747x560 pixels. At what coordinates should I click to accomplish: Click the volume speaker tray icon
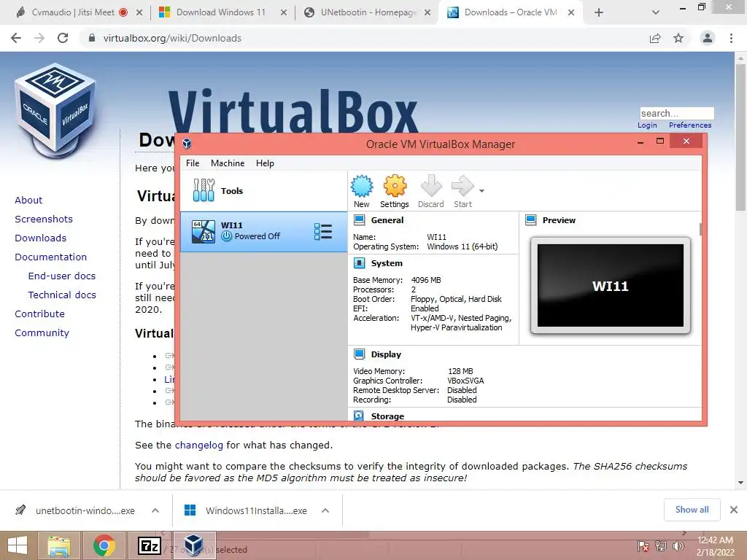[678, 546]
